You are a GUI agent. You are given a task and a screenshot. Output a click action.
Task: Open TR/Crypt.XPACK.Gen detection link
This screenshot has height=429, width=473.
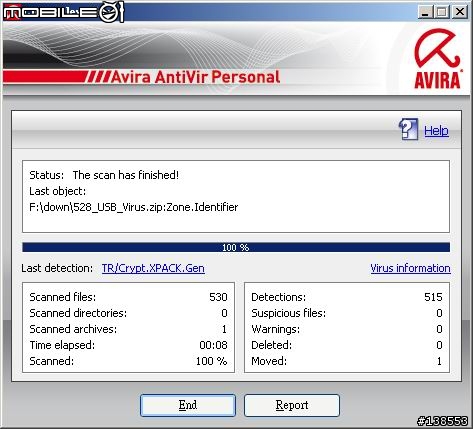pyautogui.click(x=153, y=268)
